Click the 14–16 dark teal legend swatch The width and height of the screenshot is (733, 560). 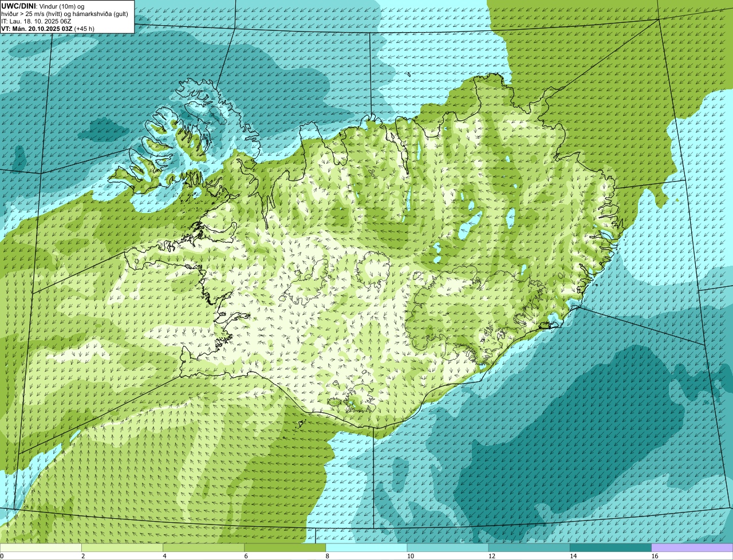[x=611, y=548]
